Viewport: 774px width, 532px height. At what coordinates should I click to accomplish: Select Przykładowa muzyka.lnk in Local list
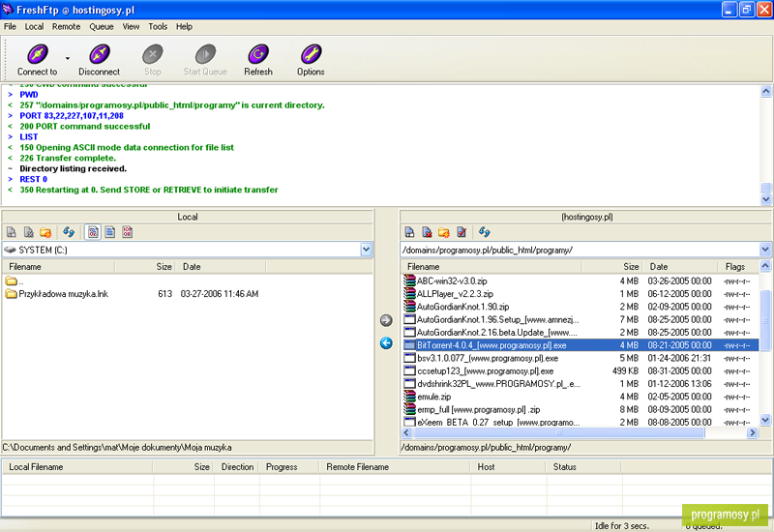pyautogui.click(x=132, y=294)
